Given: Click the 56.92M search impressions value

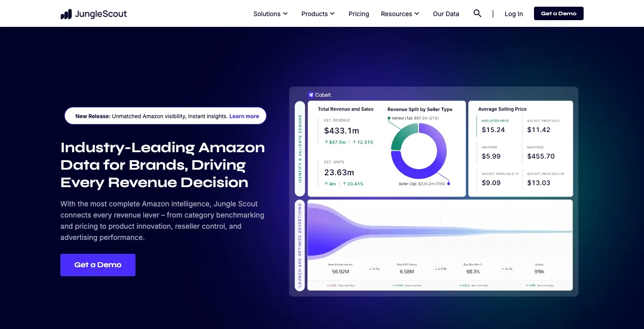Looking at the screenshot, I should coord(341,272).
